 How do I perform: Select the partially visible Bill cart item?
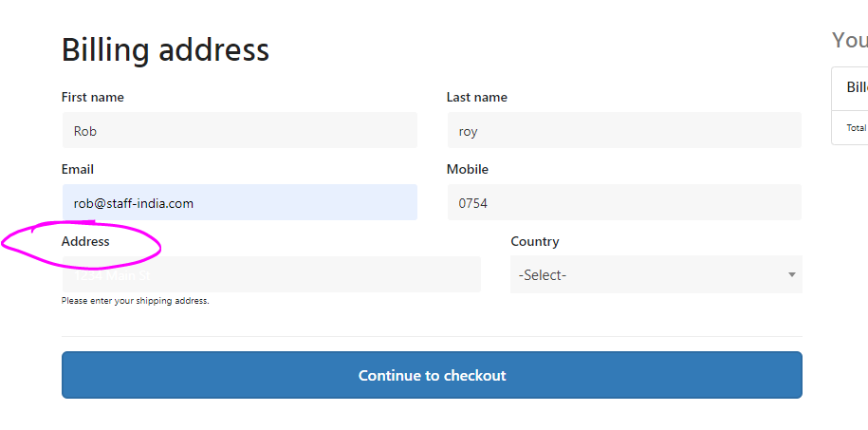[857, 87]
